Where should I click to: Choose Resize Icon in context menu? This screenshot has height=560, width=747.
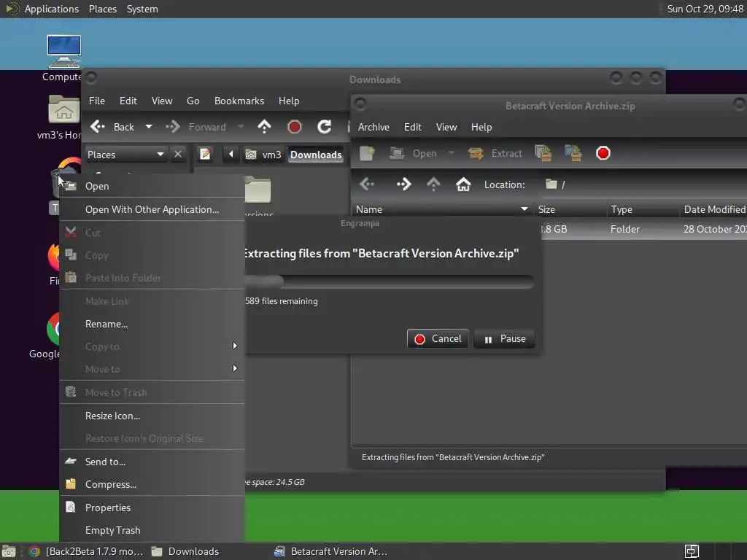click(x=152, y=416)
